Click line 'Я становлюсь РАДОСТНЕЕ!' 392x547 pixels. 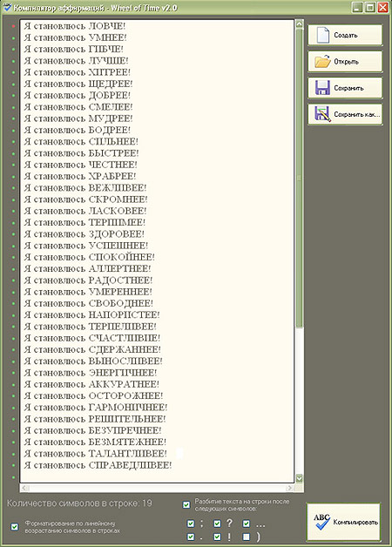click(x=88, y=280)
